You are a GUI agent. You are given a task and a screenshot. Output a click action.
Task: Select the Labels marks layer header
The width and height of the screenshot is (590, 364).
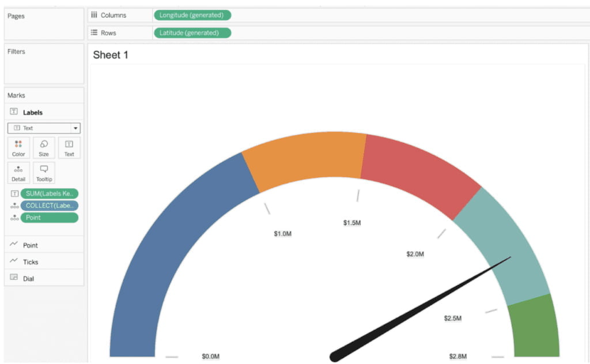(x=32, y=112)
